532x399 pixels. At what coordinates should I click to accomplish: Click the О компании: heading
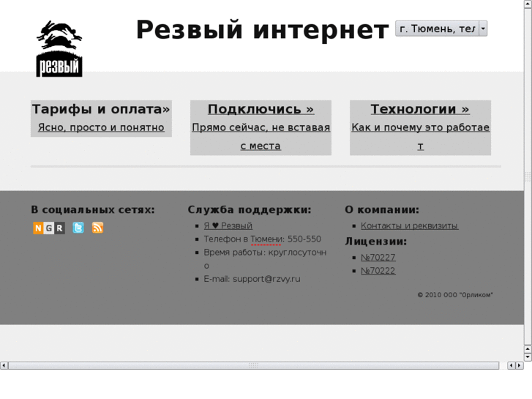(x=382, y=210)
